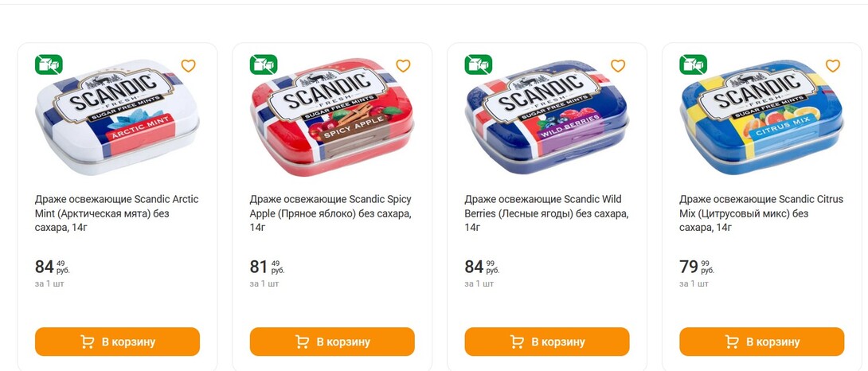
Task: Click the green badge on Wild Berries card
Action: (479, 64)
